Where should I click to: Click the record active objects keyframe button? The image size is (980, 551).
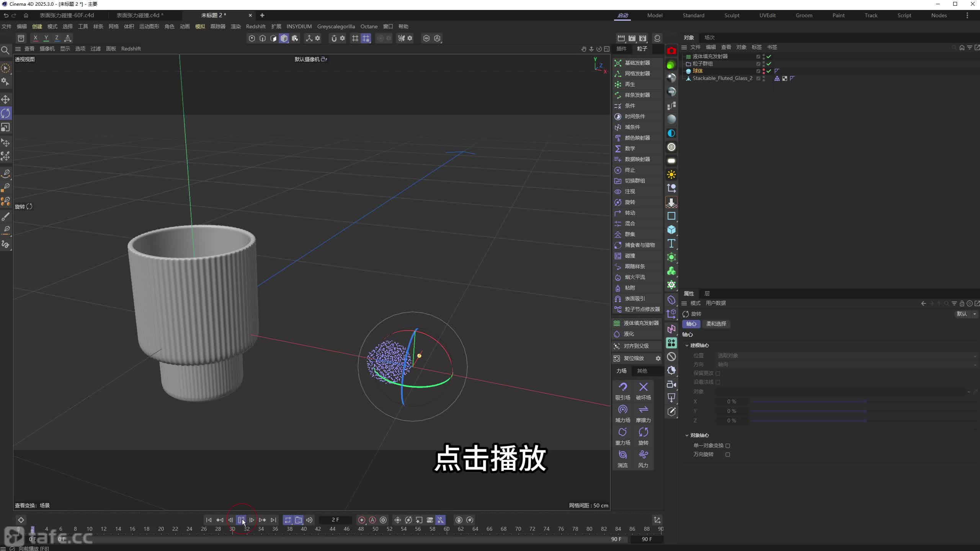361,520
